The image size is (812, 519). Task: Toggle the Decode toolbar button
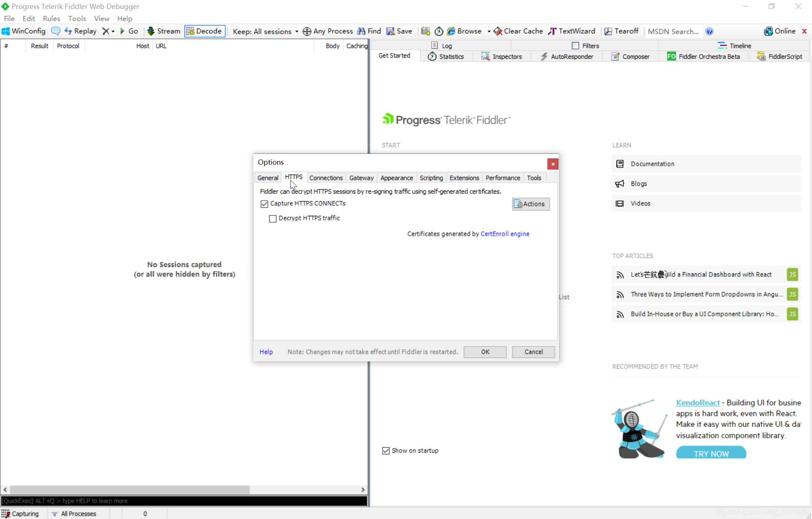pos(204,31)
